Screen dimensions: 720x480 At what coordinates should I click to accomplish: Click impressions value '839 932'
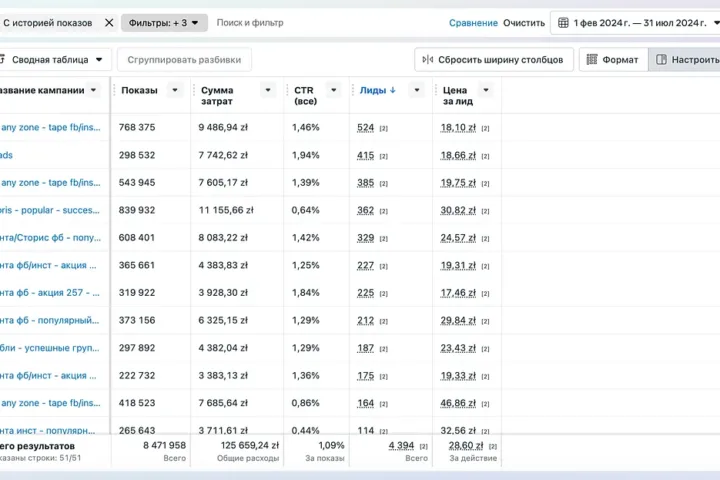[137, 210]
